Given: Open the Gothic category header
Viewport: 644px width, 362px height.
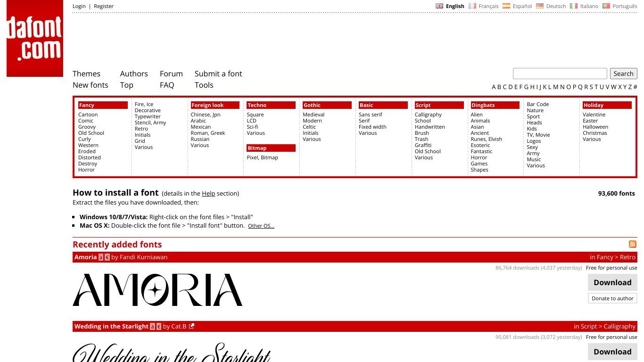Looking at the screenshot, I should point(327,105).
